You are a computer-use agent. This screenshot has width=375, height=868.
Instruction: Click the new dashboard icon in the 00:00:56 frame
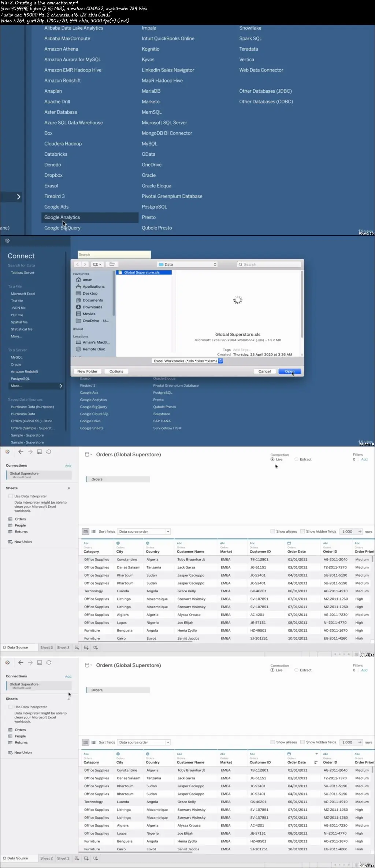tap(86, 648)
